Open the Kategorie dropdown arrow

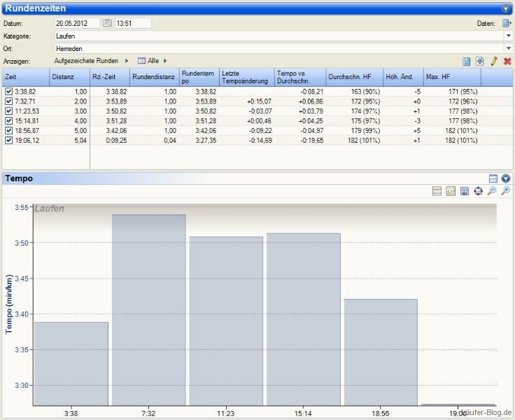(x=509, y=36)
